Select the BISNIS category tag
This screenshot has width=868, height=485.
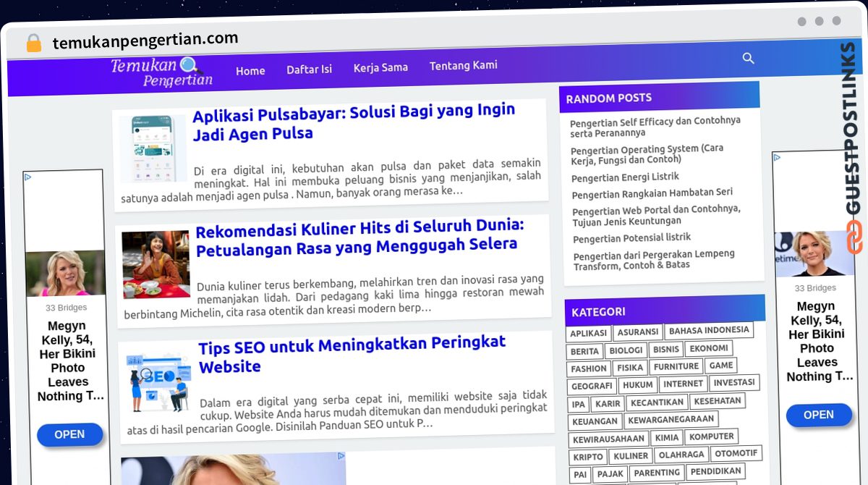[x=666, y=349]
